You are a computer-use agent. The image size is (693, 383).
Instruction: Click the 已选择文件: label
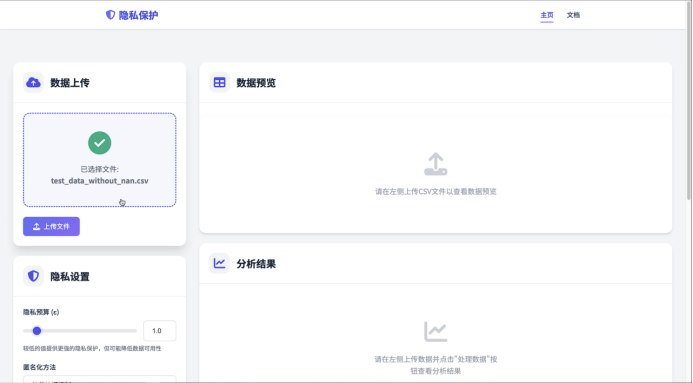[x=99, y=169]
